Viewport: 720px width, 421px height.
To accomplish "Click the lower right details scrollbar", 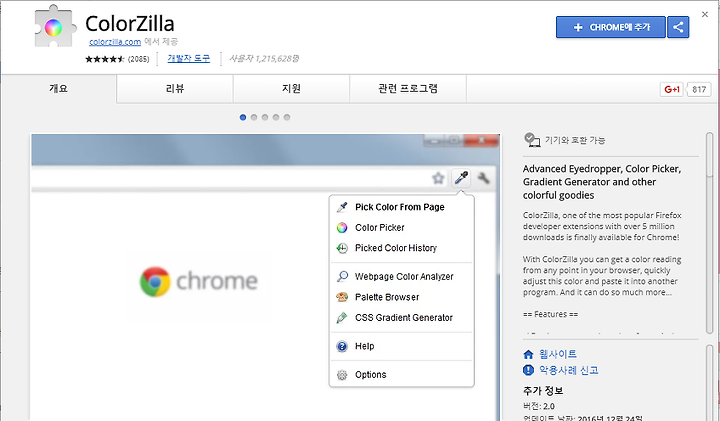I will tap(710, 382).
